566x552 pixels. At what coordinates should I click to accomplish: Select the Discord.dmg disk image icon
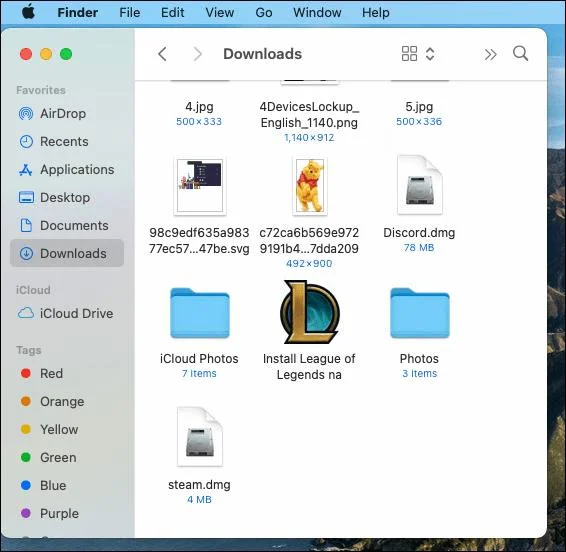pos(419,185)
